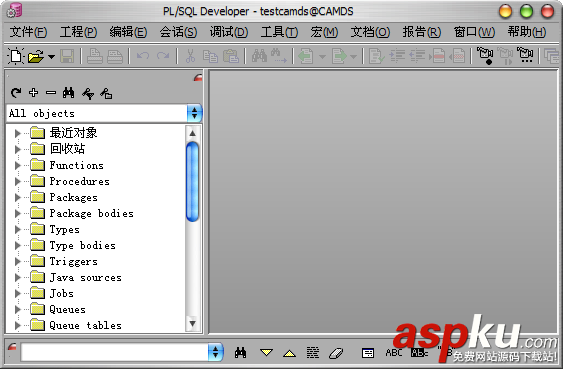Screen dimensions: 563x369
Task: Click the Refresh objects icon in browser panel
Action: coord(16,93)
